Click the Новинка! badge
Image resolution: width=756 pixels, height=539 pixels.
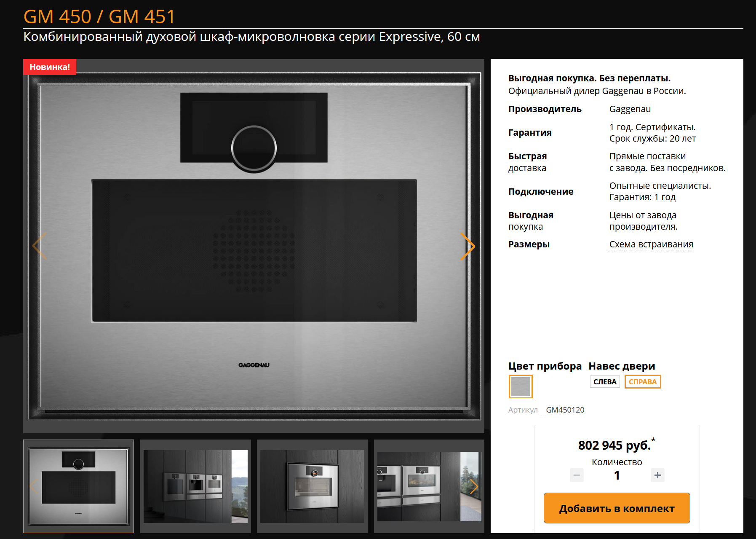tap(50, 67)
